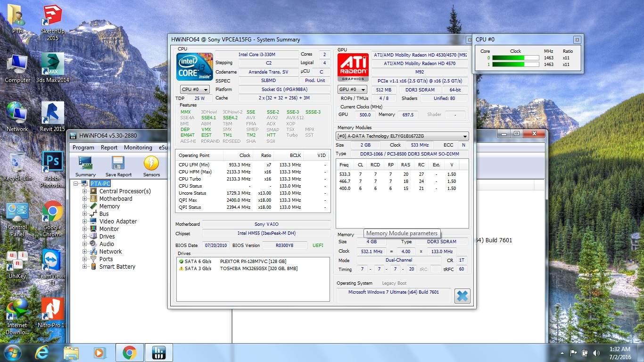The width and height of the screenshot is (644, 362).
Task: Close System Summary with blue X icon
Action: [x=462, y=296]
